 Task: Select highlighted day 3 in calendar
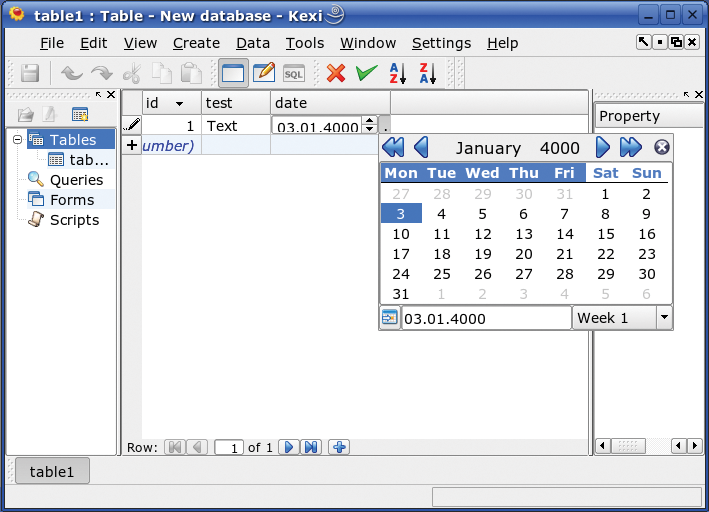pos(401,213)
